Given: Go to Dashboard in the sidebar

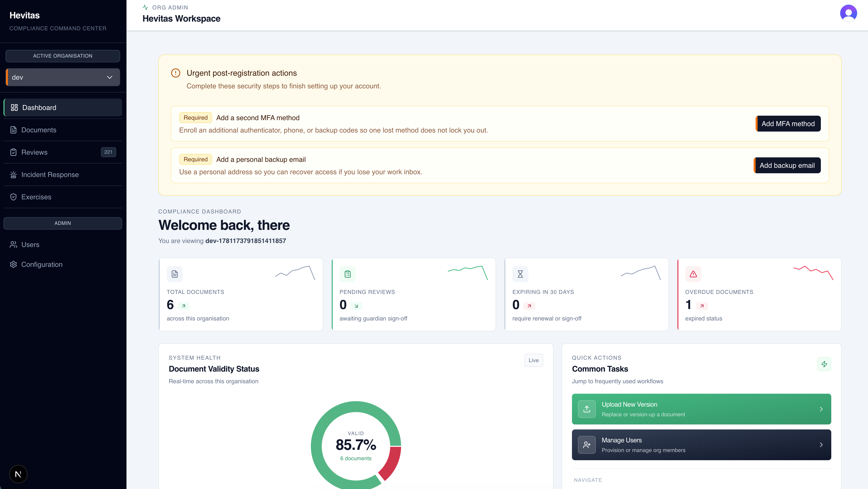Looking at the screenshot, I should [63, 107].
